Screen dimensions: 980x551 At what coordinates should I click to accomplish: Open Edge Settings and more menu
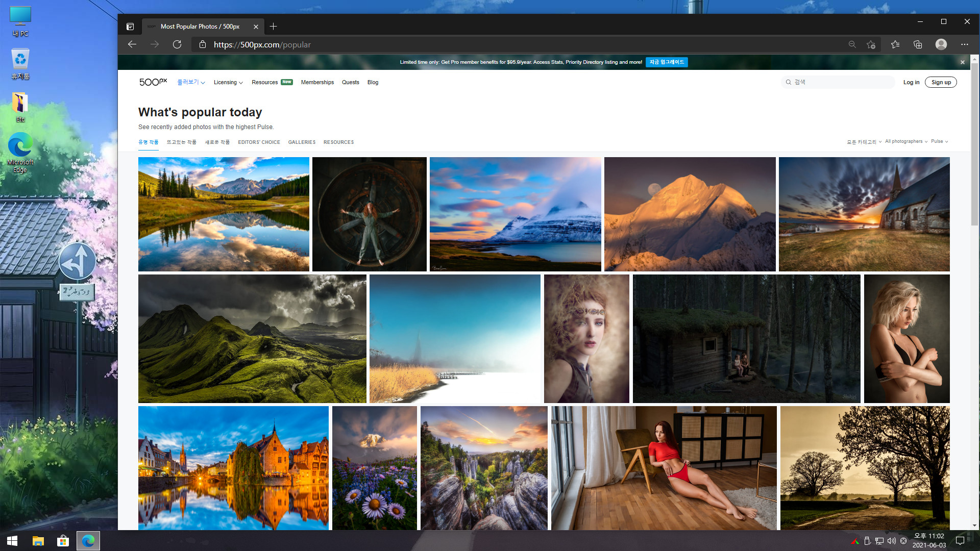(x=964, y=44)
